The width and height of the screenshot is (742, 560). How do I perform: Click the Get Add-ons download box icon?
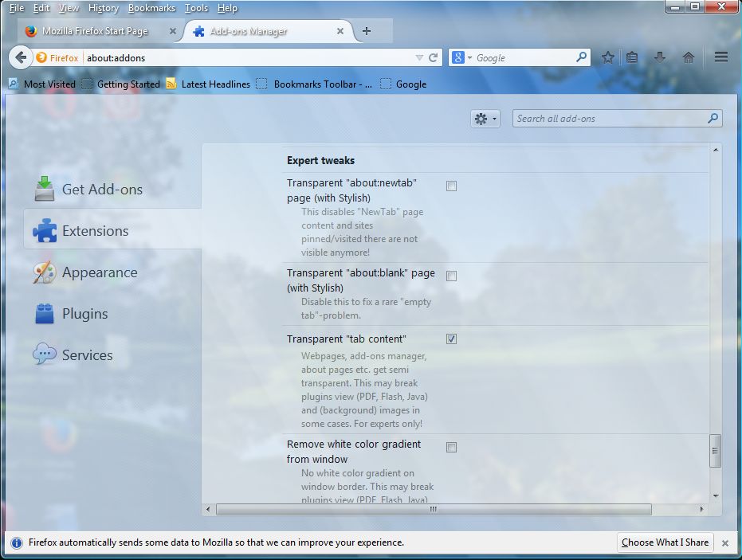[45, 189]
